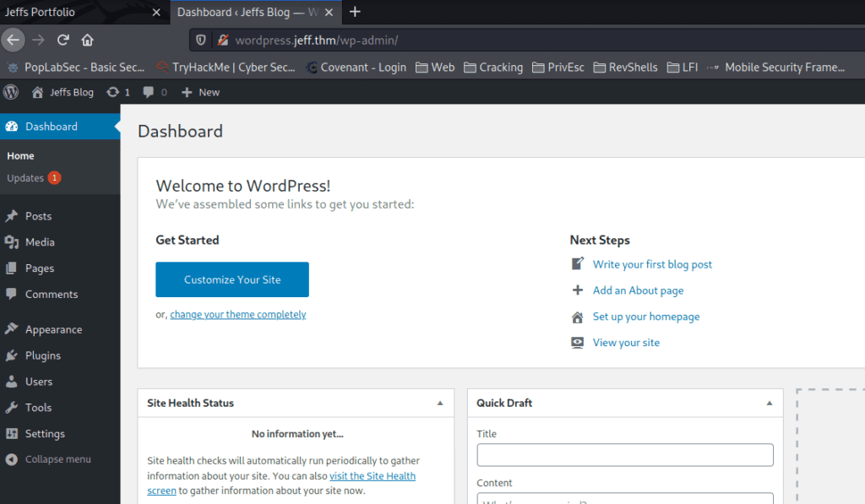
Task: Open the LFI bookmarks folder
Action: (x=683, y=68)
